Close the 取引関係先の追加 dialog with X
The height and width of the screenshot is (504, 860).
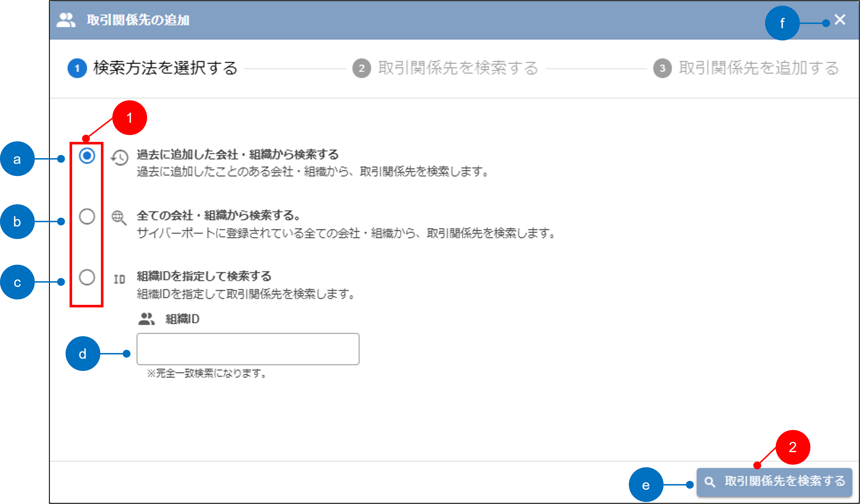(840, 19)
